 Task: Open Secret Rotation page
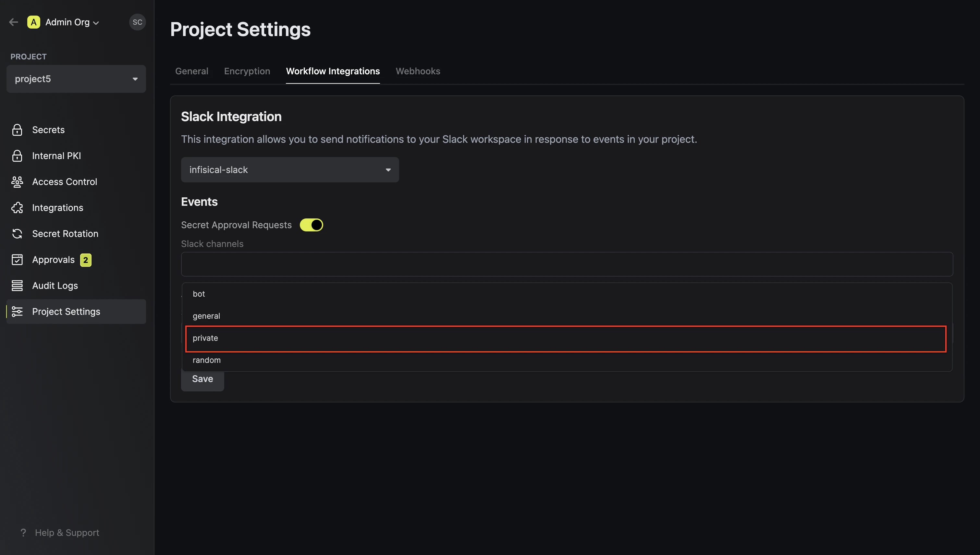[65, 234]
